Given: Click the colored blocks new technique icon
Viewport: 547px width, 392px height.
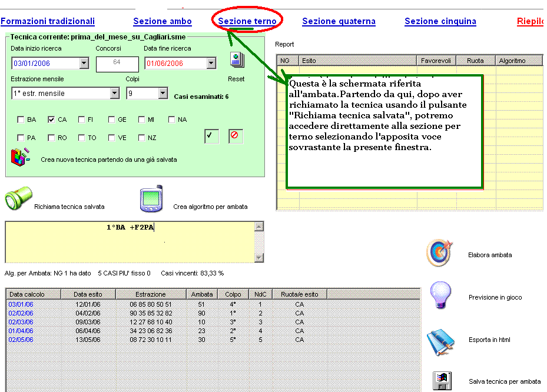Looking at the screenshot, I should (x=20, y=157).
